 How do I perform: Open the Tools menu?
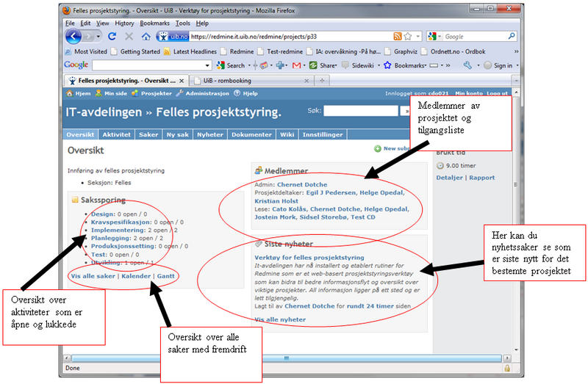point(182,23)
